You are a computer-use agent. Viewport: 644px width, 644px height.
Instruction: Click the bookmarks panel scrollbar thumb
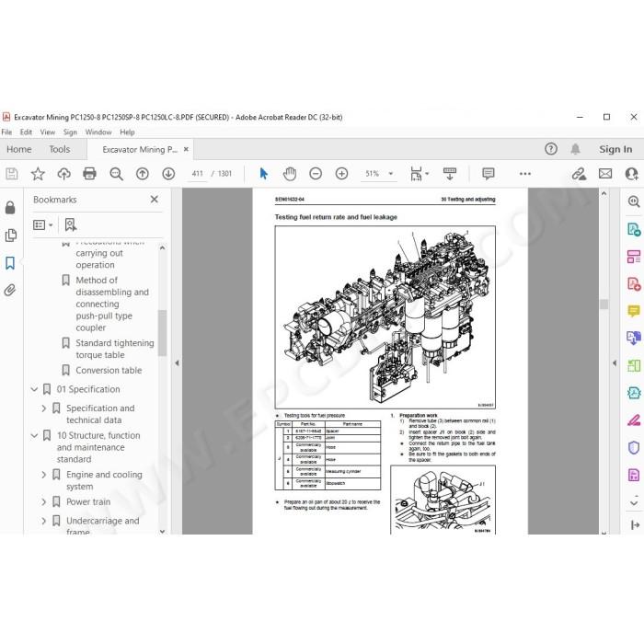click(x=162, y=333)
